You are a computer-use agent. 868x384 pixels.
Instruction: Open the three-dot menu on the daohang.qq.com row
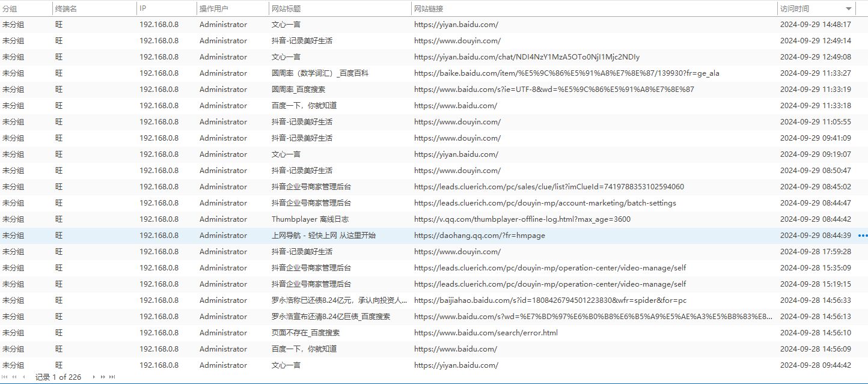pyautogui.click(x=863, y=236)
